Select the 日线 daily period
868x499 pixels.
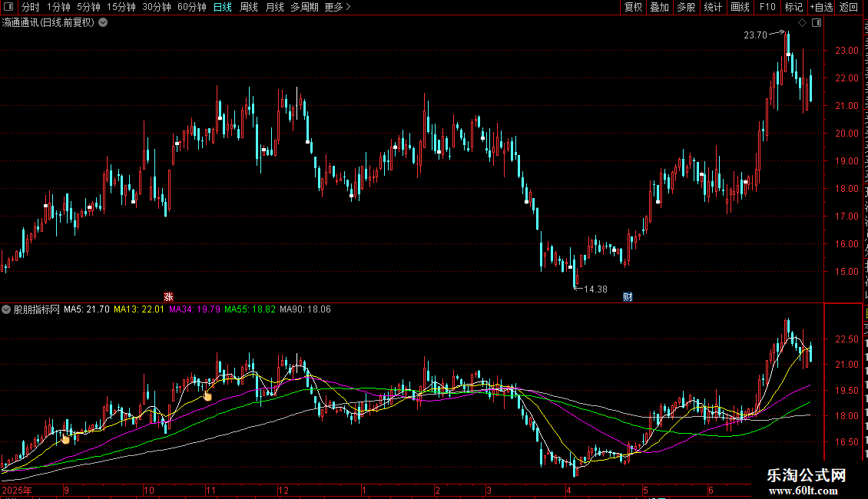coord(223,7)
